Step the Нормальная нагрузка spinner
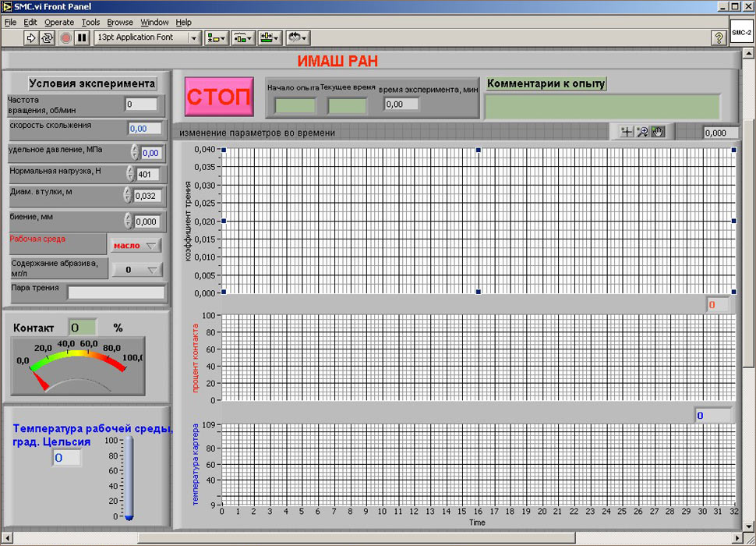The image size is (756, 546). [130, 173]
